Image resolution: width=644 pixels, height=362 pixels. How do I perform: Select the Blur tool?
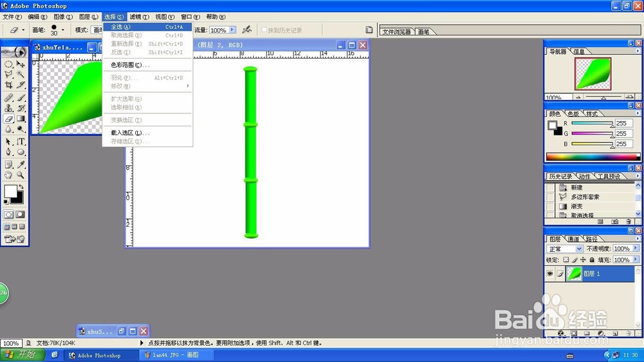(x=8, y=129)
